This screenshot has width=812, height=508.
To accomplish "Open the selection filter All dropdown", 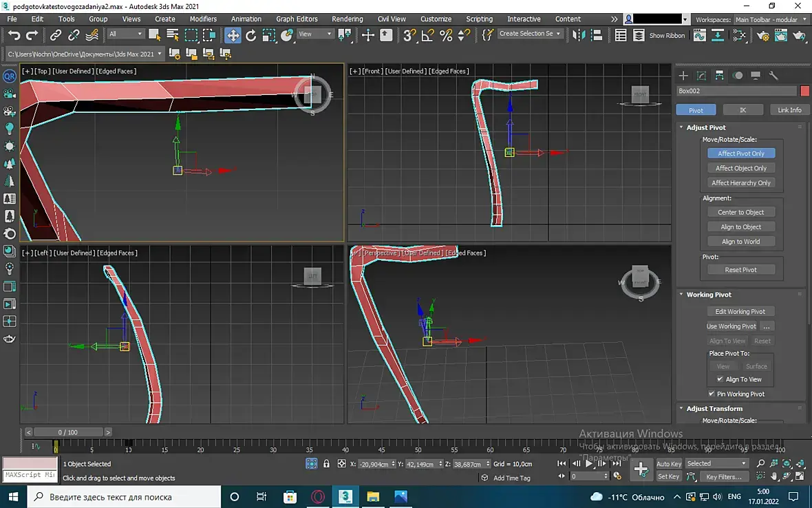I will pyautogui.click(x=126, y=34).
